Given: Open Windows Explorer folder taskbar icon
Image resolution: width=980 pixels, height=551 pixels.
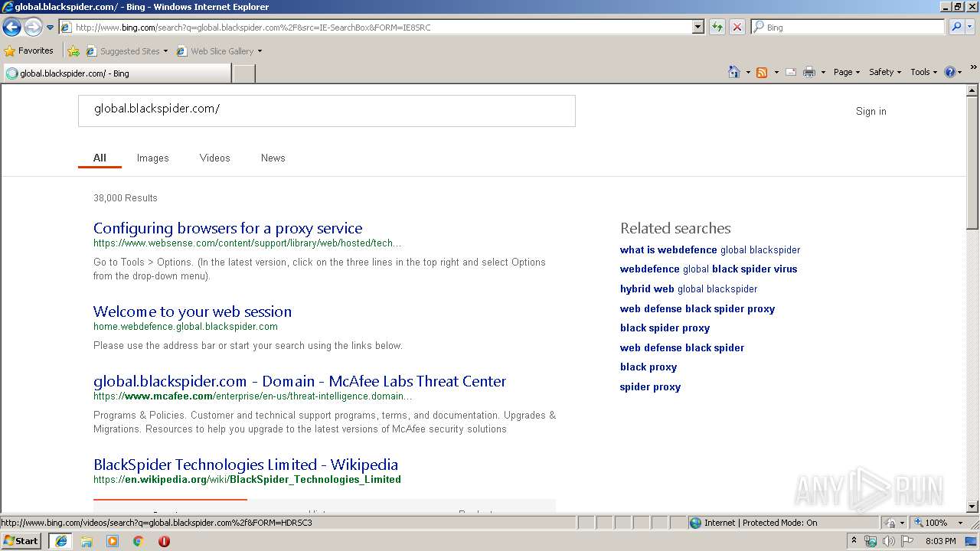Looking at the screenshot, I should point(87,541).
